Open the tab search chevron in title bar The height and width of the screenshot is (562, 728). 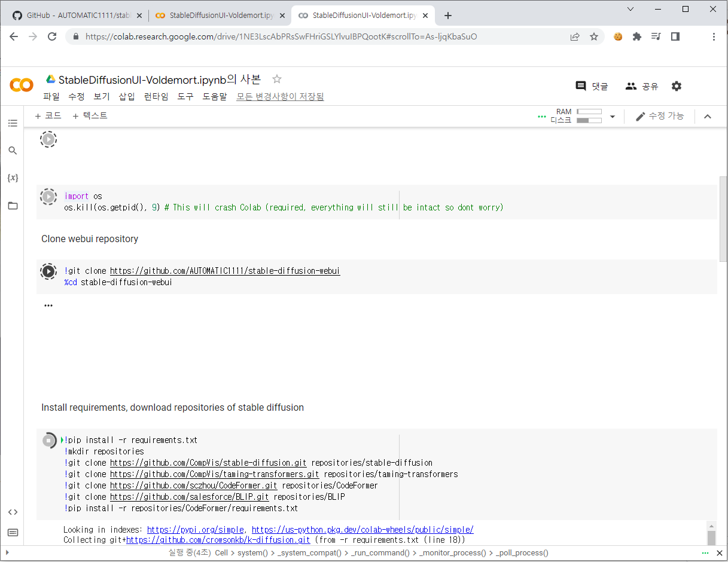coord(630,9)
